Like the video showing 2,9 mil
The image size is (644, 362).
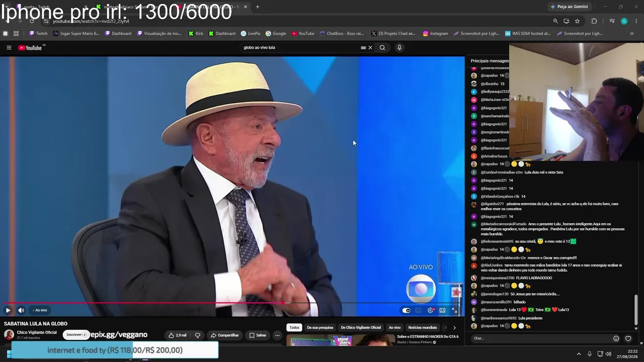178,335
